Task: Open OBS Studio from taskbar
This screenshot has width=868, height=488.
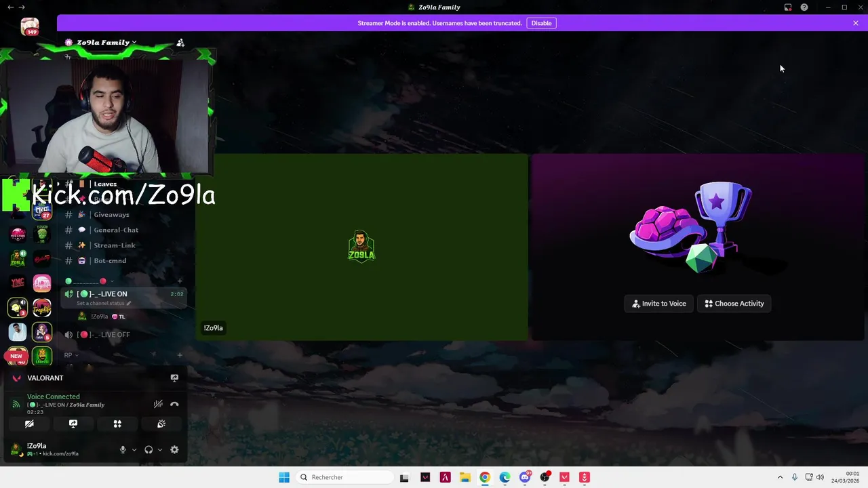Action: tap(545, 477)
